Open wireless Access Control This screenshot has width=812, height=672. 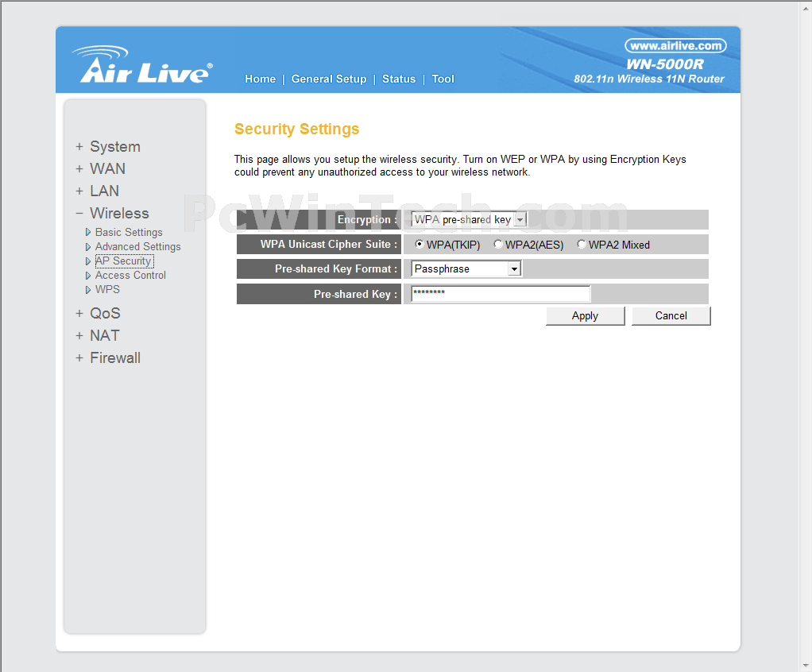[x=130, y=275]
